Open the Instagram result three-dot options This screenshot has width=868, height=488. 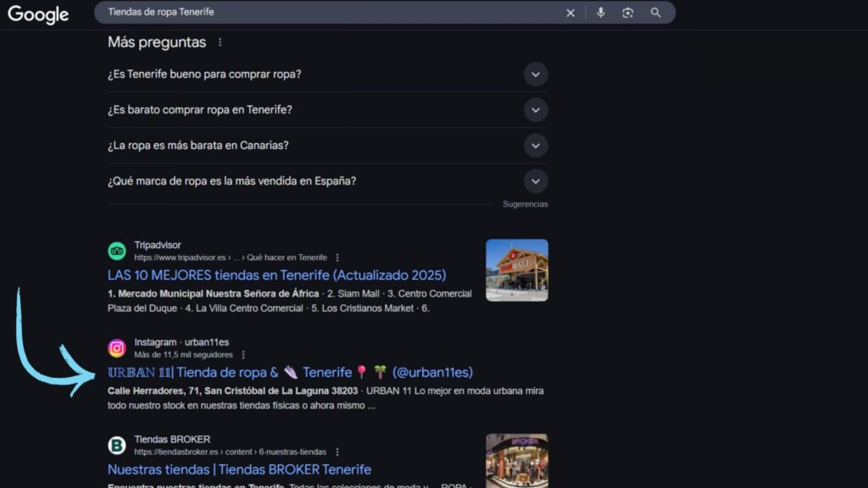[x=243, y=355]
